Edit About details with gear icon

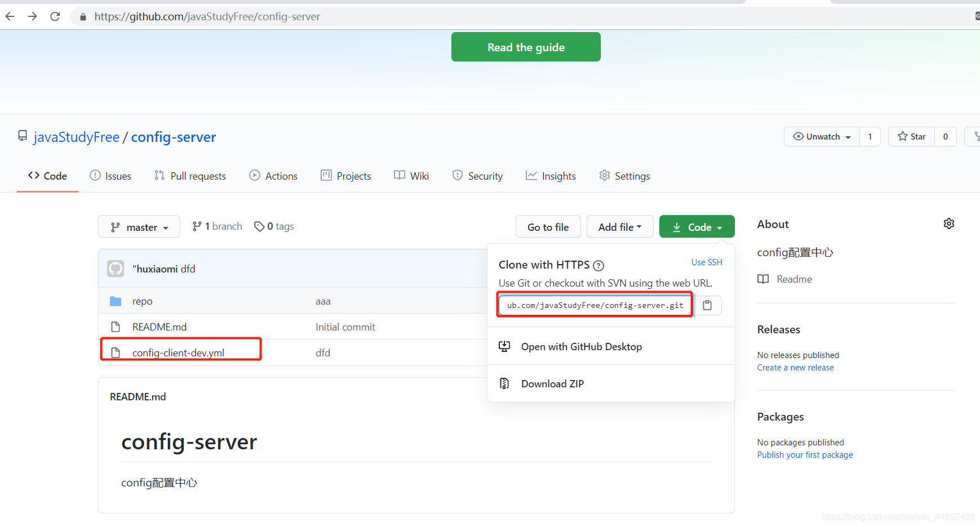(x=949, y=224)
